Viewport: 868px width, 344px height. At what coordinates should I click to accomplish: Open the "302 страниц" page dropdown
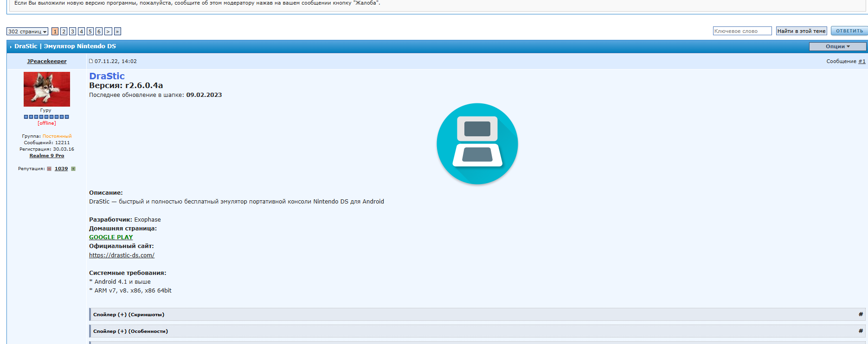click(x=27, y=32)
